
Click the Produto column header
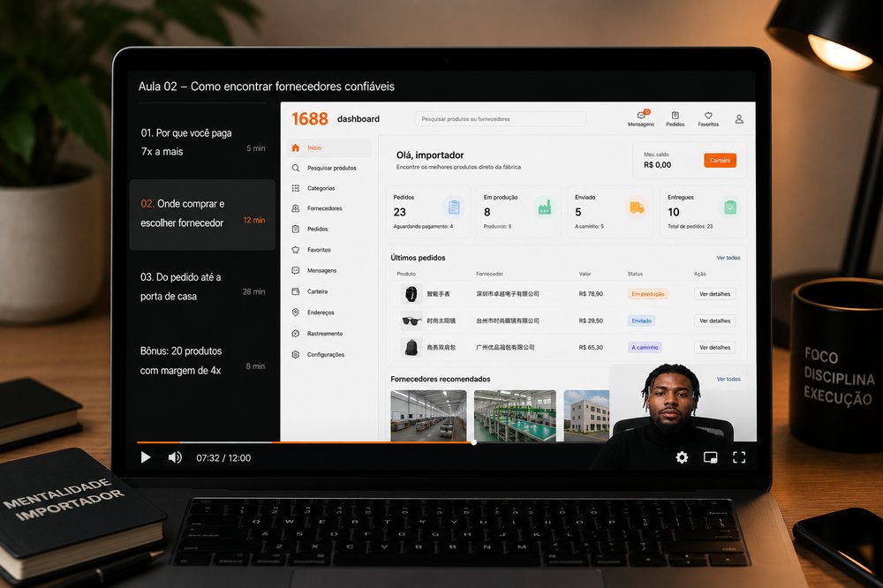coord(406,274)
